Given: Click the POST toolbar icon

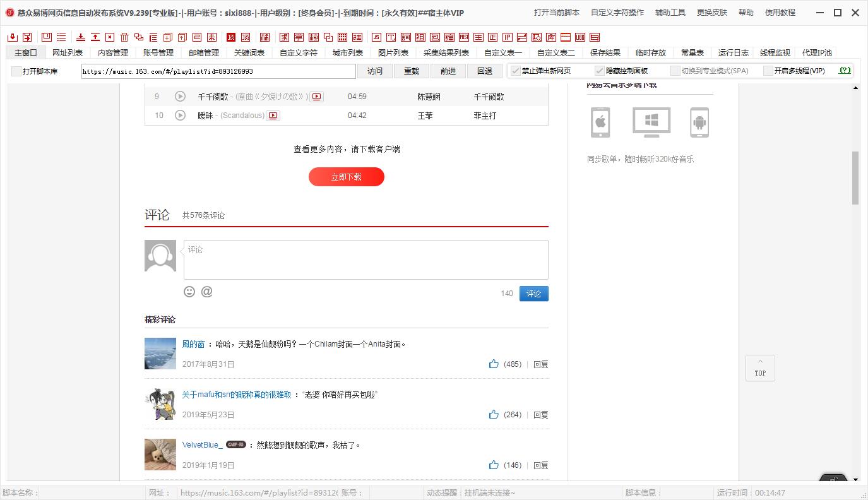Looking at the screenshot, I should click(x=464, y=37).
